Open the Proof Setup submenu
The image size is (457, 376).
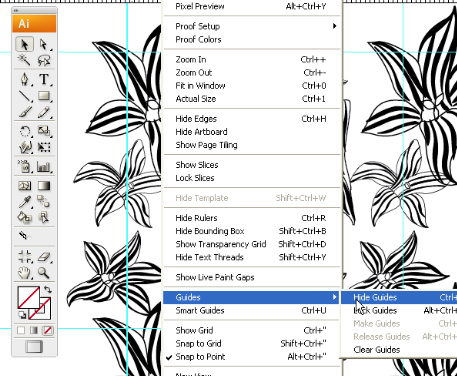pyautogui.click(x=252, y=26)
